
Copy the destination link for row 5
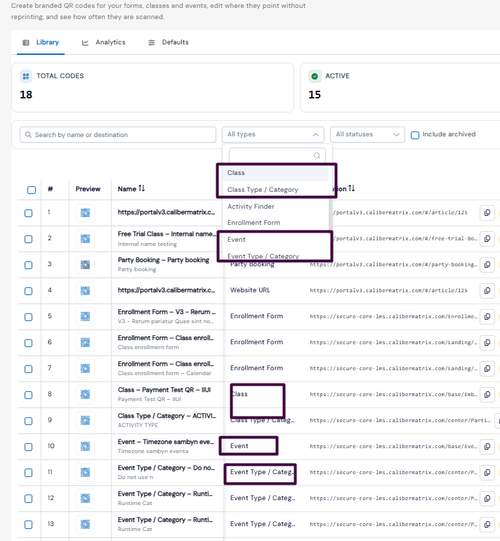(487, 316)
